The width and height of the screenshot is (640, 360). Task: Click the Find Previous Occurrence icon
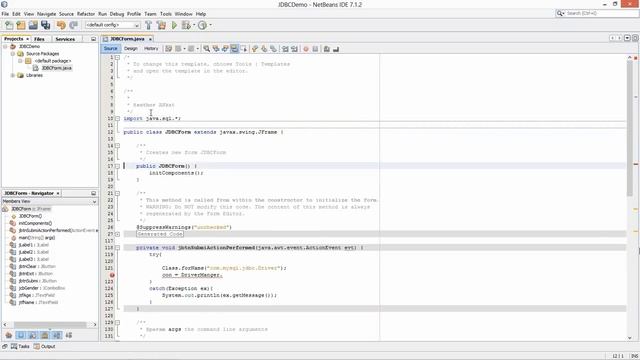click(216, 49)
